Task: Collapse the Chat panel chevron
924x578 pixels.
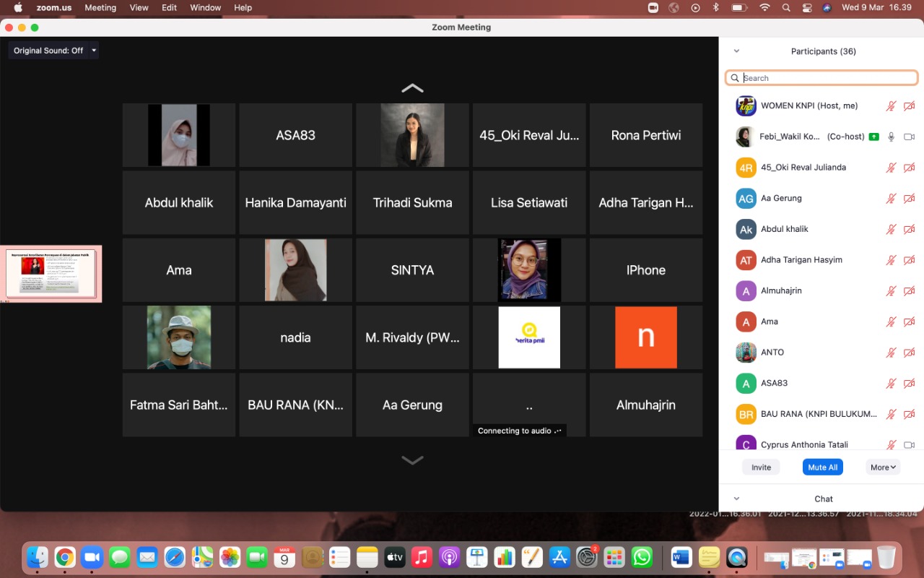Action: (x=736, y=499)
